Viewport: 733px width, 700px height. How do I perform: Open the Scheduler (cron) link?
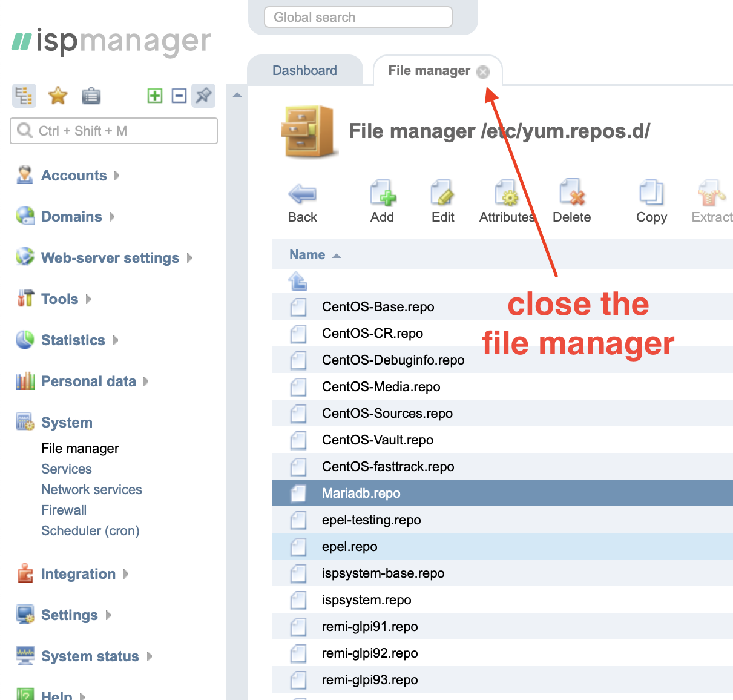(x=90, y=531)
